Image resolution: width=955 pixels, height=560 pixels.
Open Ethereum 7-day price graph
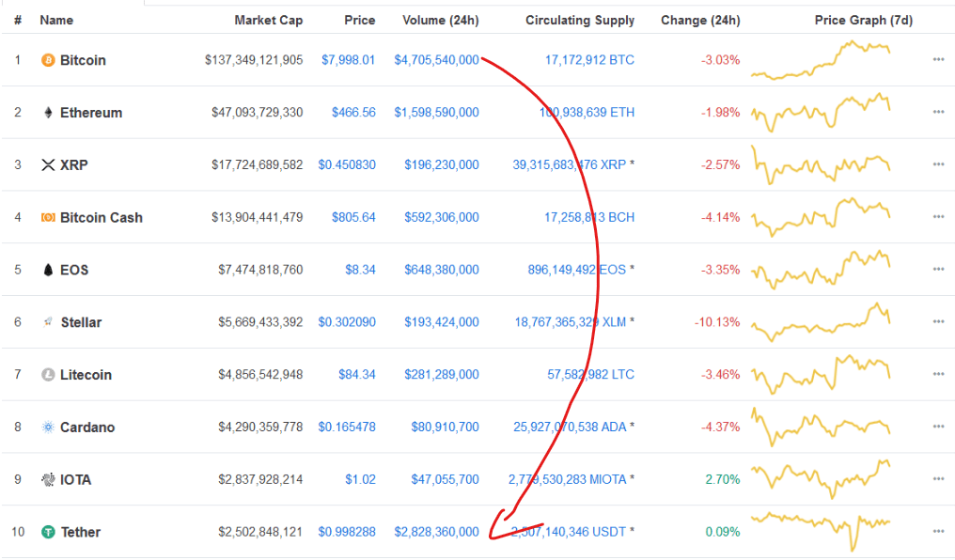point(821,112)
